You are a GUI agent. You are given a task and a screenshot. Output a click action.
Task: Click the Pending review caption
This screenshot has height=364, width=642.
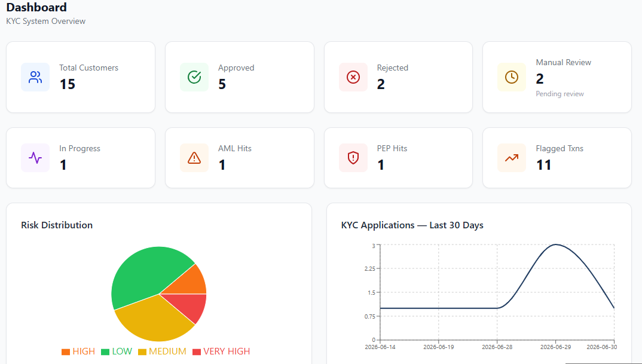560,94
